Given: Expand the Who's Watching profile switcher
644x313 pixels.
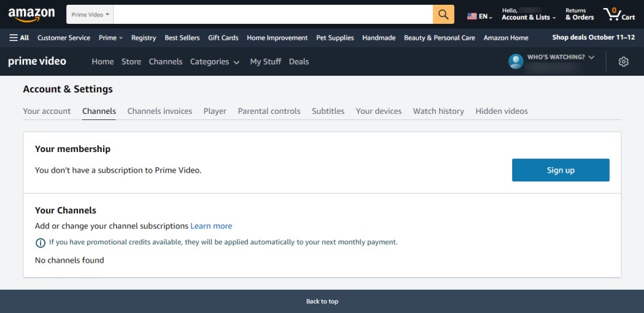Looking at the screenshot, I should coord(561,57).
